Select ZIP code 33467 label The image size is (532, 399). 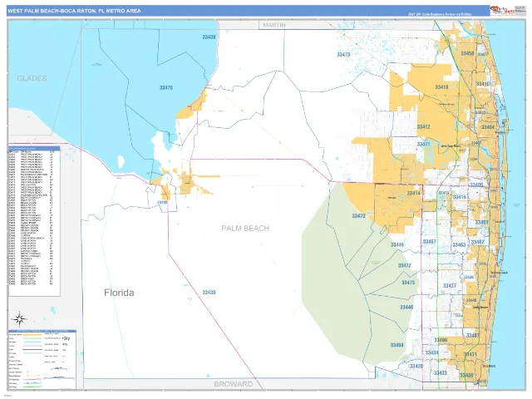coord(429,242)
